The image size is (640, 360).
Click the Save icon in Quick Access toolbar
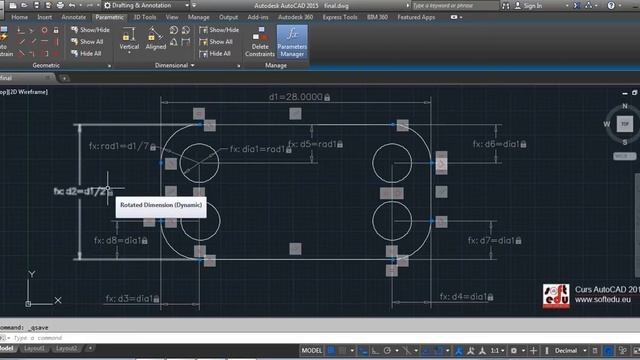coord(36,5)
